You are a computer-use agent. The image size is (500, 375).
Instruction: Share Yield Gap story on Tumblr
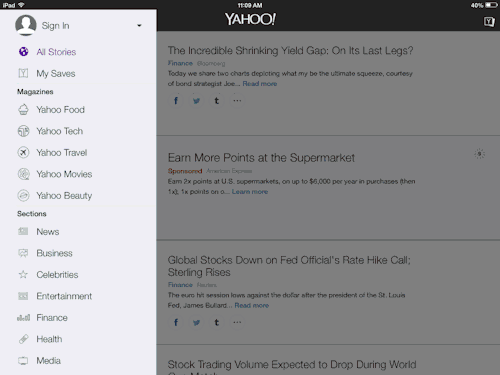click(217, 101)
